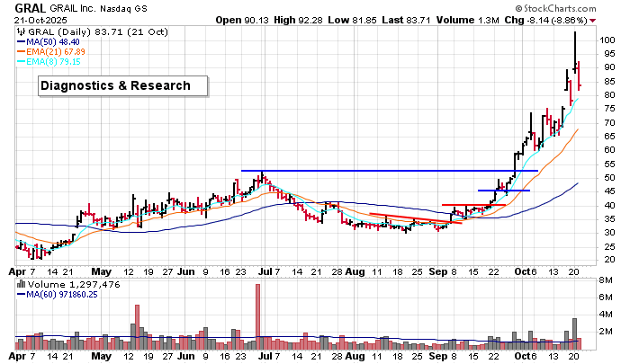Click the 100 price axis label
Image resolution: width=630 pixels, height=364 pixels.
(x=608, y=40)
